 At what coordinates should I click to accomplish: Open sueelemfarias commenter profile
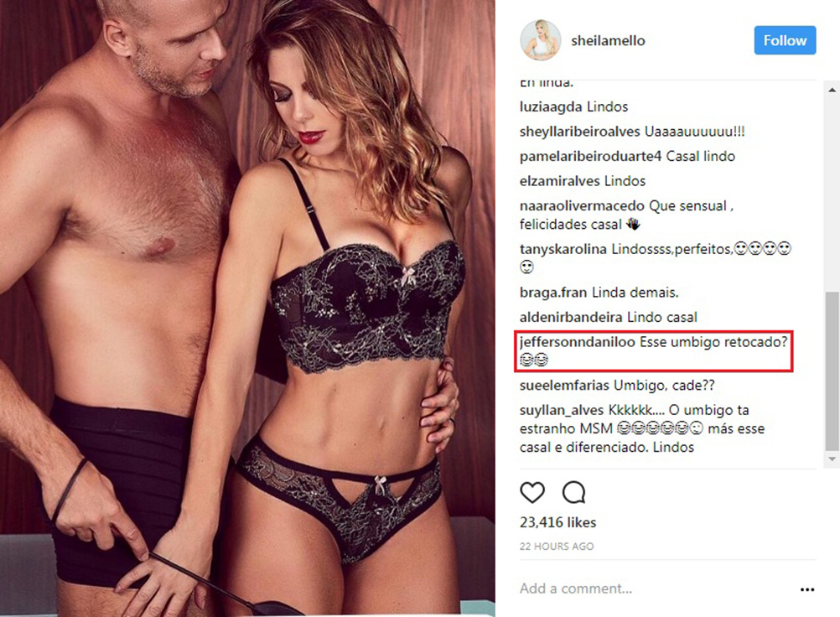tap(564, 385)
